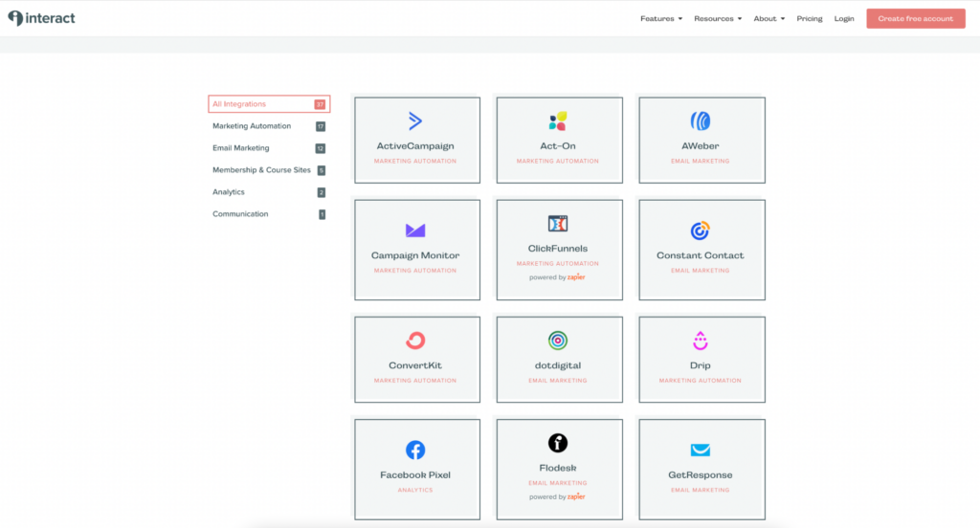This screenshot has width=980, height=528.
Task: Click the Email Marketing count badge
Action: tap(320, 148)
